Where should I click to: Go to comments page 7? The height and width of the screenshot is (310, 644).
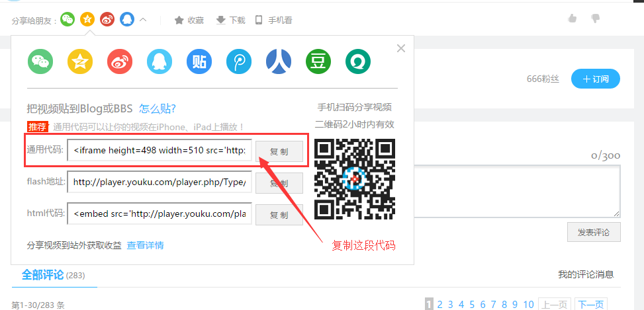point(493,304)
